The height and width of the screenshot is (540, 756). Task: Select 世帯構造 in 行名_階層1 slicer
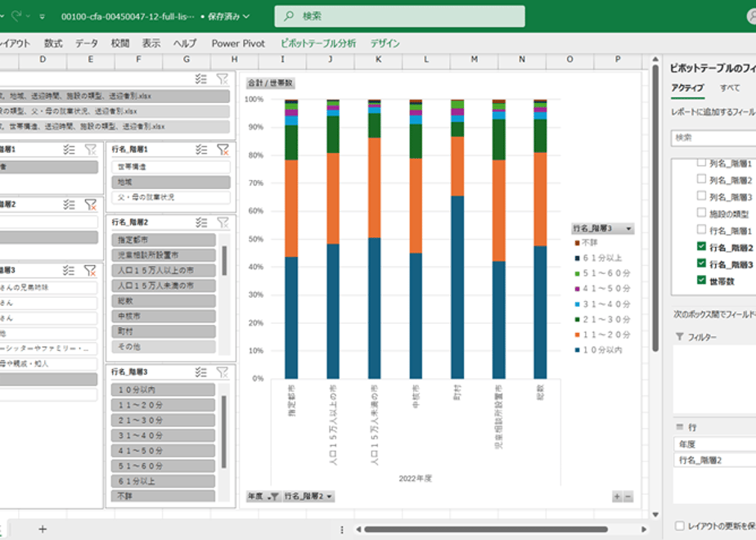pyautogui.click(x=171, y=167)
